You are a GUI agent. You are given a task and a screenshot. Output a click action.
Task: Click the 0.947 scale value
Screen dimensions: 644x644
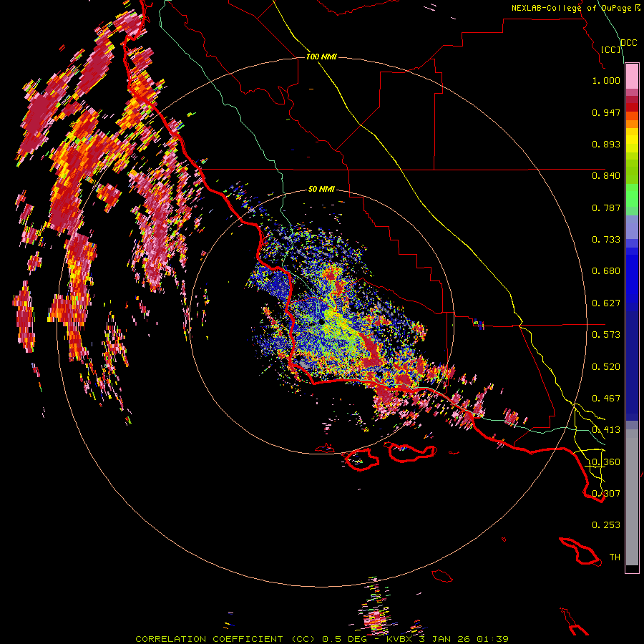point(606,112)
